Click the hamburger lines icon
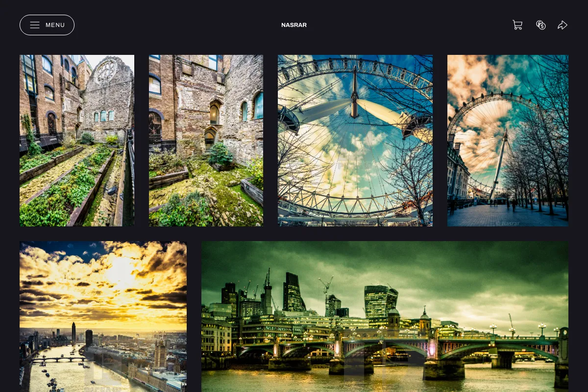Screen dimensions: 588x392 (x=35, y=25)
